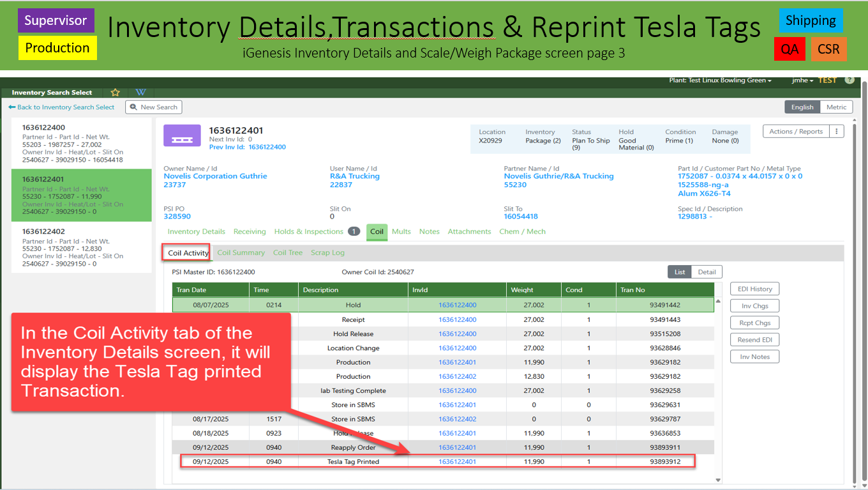Open owner Novelis Corporation Guthrie link
Image resolution: width=868 pixels, height=490 pixels.
(x=215, y=176)
